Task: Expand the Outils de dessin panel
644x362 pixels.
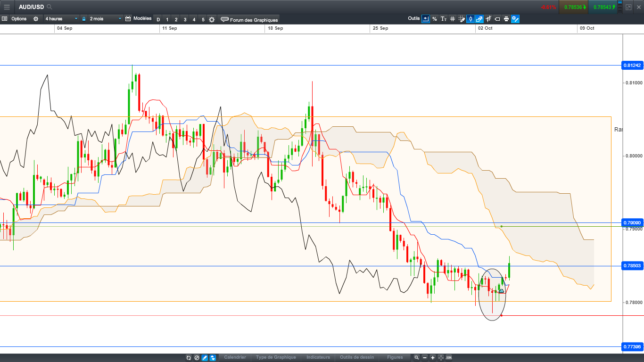Action: 357,357
